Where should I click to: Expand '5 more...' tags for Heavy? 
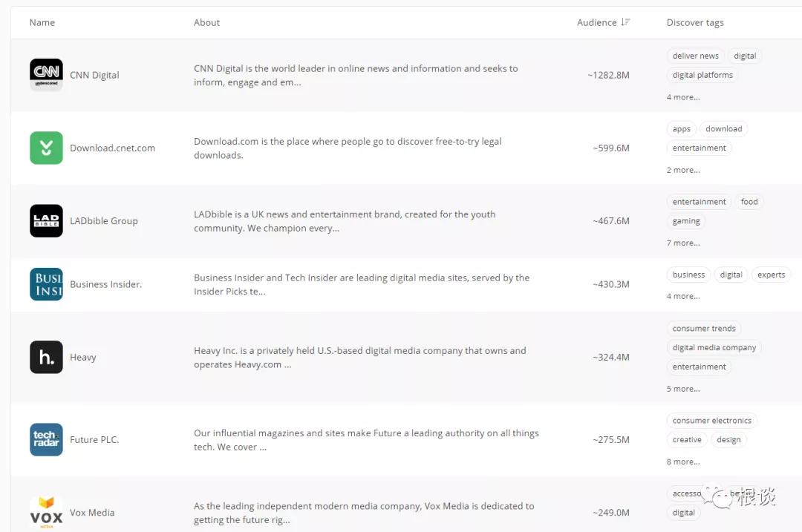pos(683,389)
